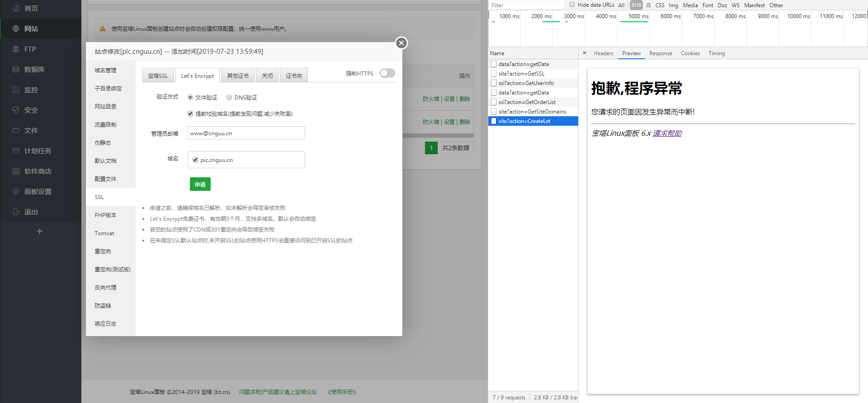Select the Img network filter
The height and width of the screenshot is (403, 868).
tap(674, 5)
